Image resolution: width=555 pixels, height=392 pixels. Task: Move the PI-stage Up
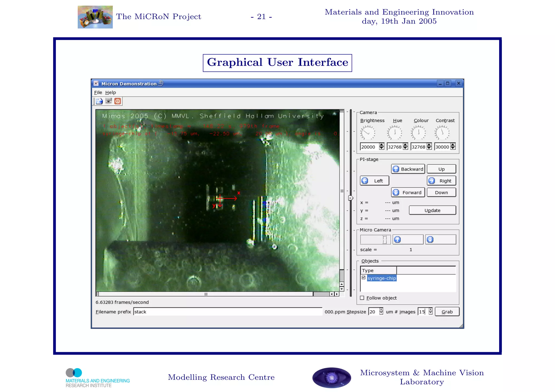[x=441, y=169]
